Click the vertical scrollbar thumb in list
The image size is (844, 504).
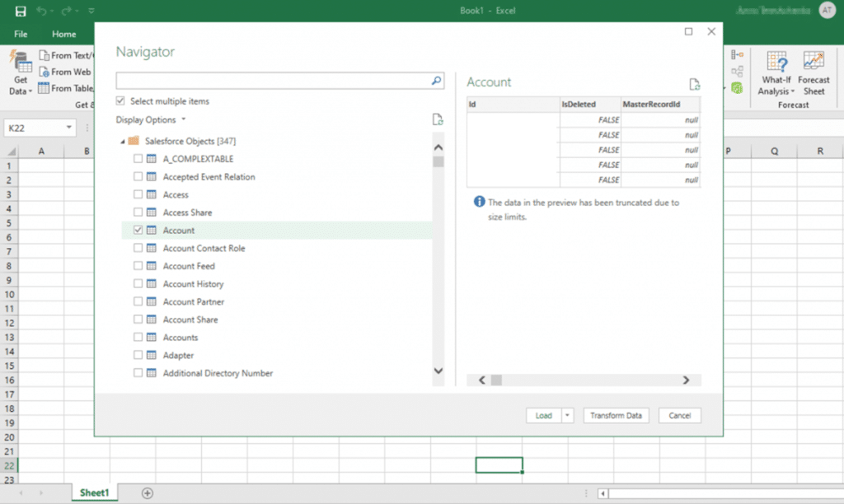[438, 161]
